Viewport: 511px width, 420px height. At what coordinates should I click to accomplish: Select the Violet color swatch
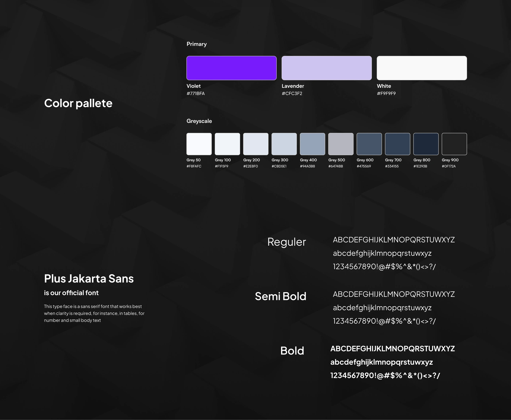coord(231,68)
